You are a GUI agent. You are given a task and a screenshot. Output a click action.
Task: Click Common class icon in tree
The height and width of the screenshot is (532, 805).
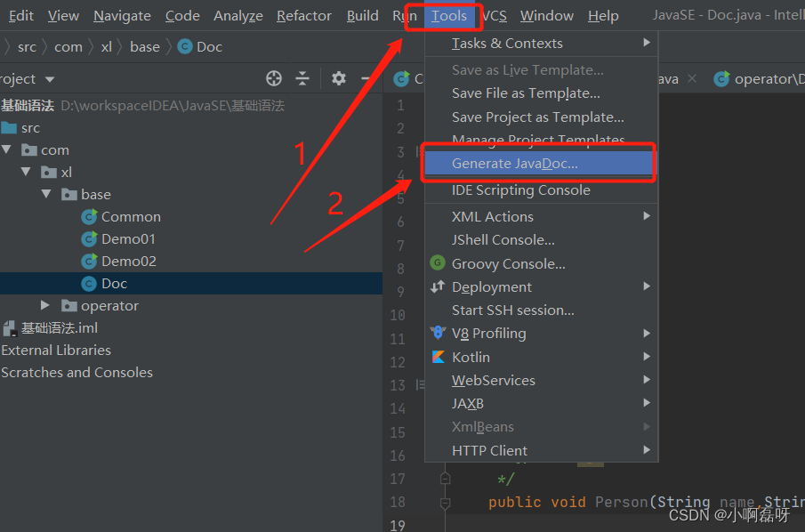pyautogui.click(x=89, y=217)
